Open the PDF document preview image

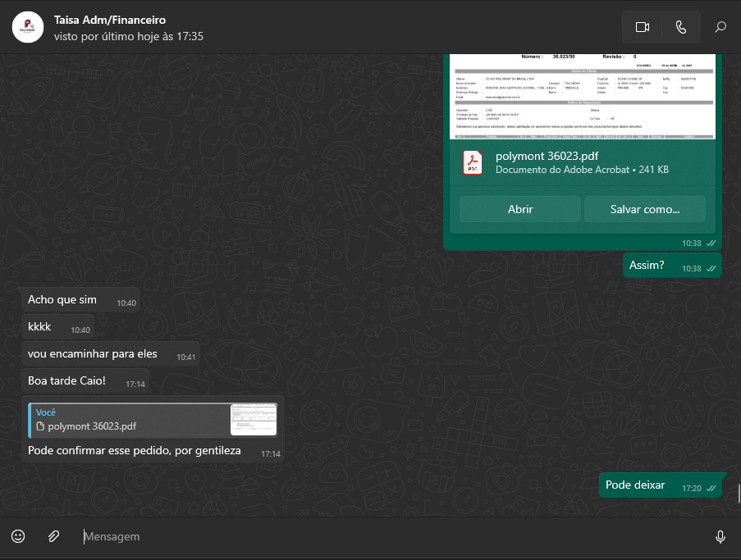tap(582, 96)
